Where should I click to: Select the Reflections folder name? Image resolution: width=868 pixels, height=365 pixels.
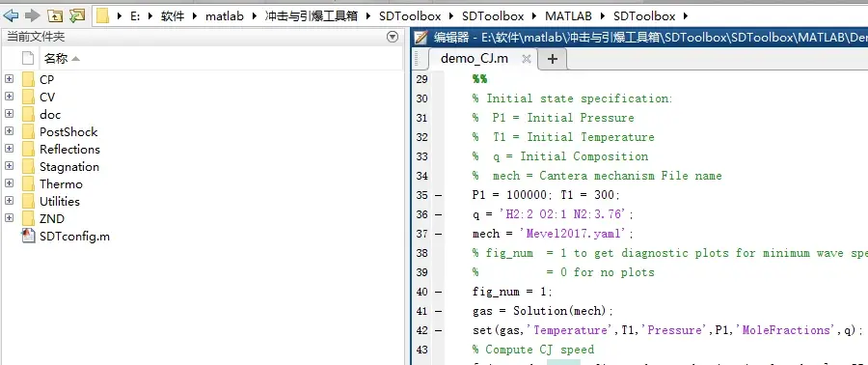(x=69, y=149)
